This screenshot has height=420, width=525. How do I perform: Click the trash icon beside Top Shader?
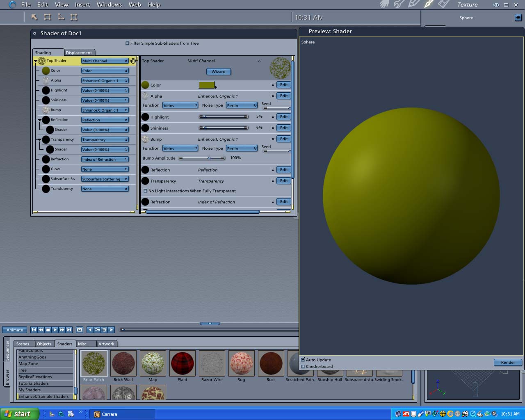(133, 61)
